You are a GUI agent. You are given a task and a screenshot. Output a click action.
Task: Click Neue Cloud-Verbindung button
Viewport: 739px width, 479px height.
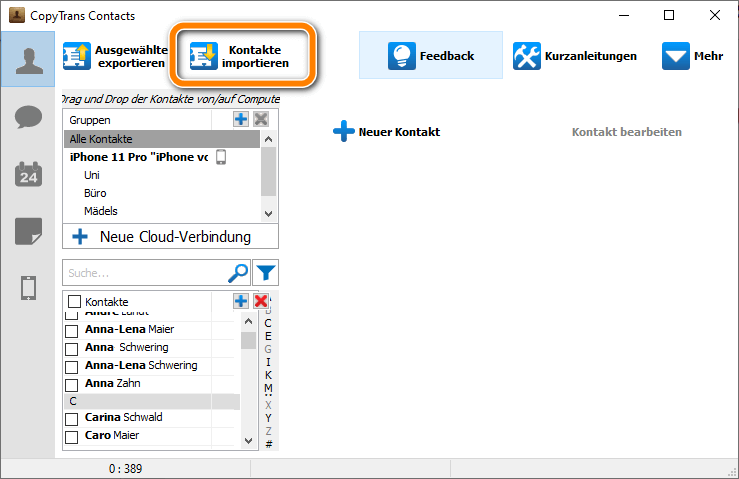pos(170,236)
